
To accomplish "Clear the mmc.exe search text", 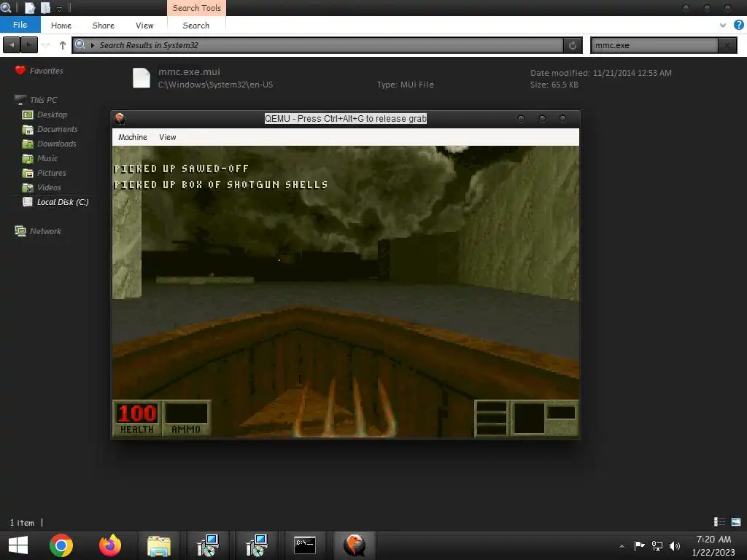I will [727, 45].
